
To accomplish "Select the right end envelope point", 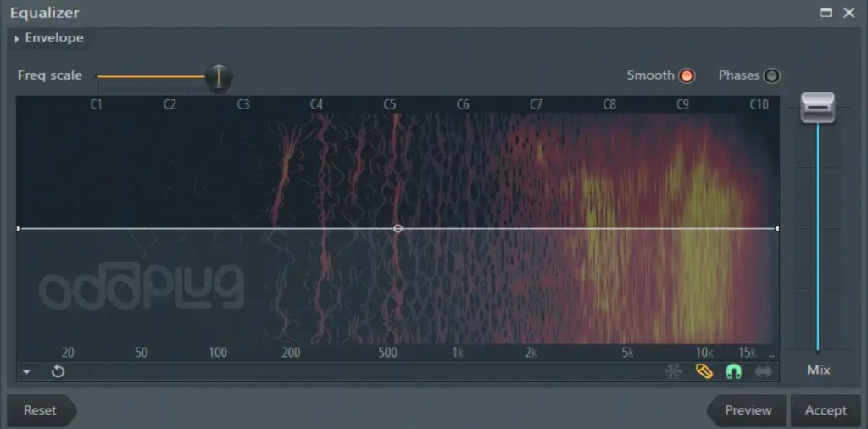I will point(777,228).
